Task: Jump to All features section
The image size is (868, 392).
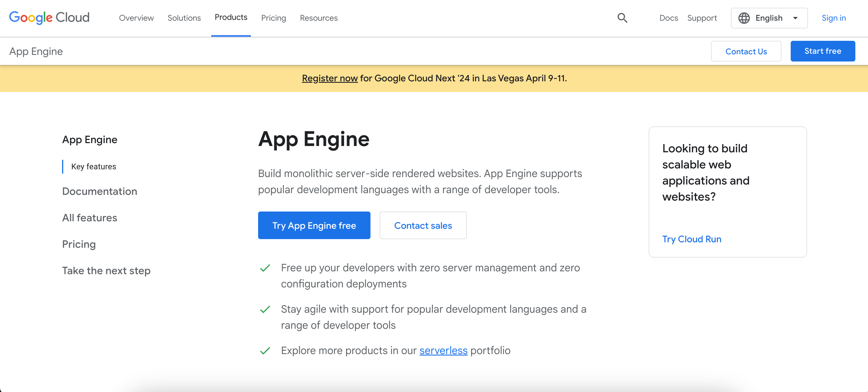Action: tap(90, 218)
